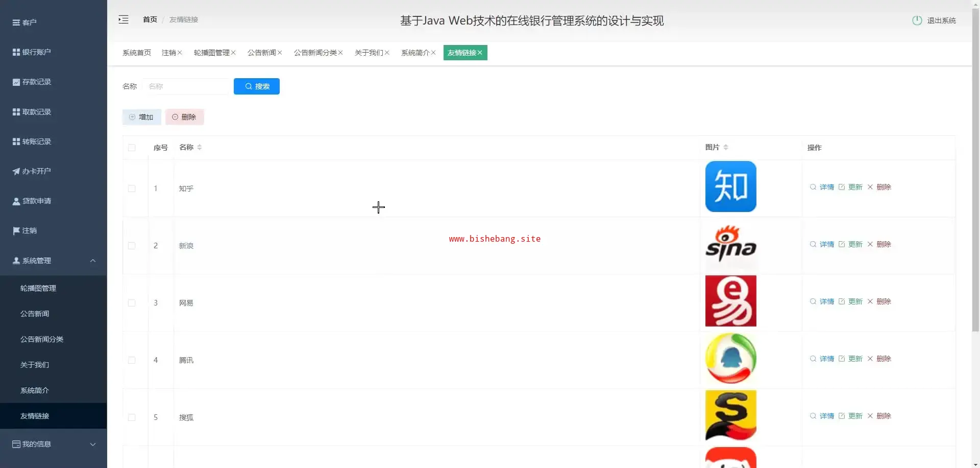Image resolution: width=980 pixels, height=468 pixels.
Task: Sort the table by 名称 column
Action: tap(199, 147)
